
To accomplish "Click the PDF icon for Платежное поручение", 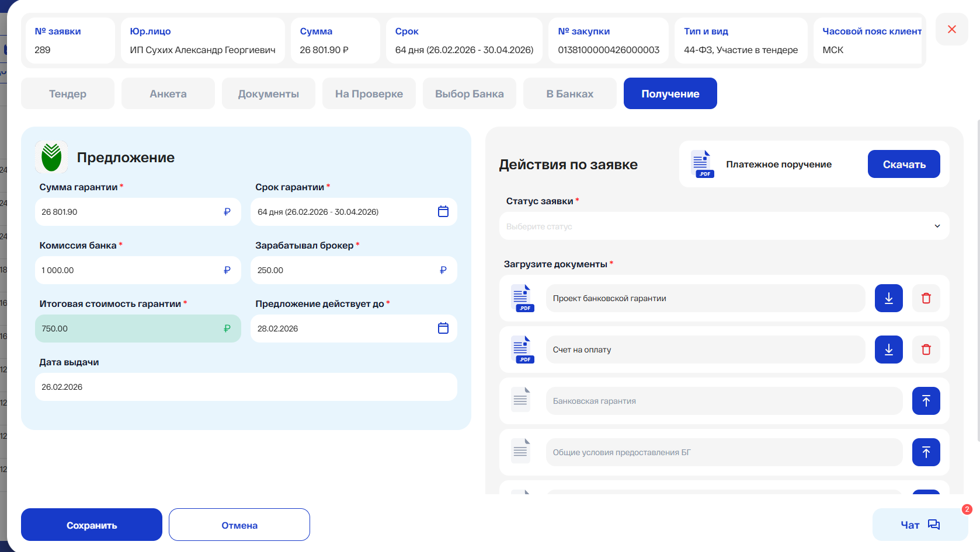I will pyautogui.click(x=703, y=164).
